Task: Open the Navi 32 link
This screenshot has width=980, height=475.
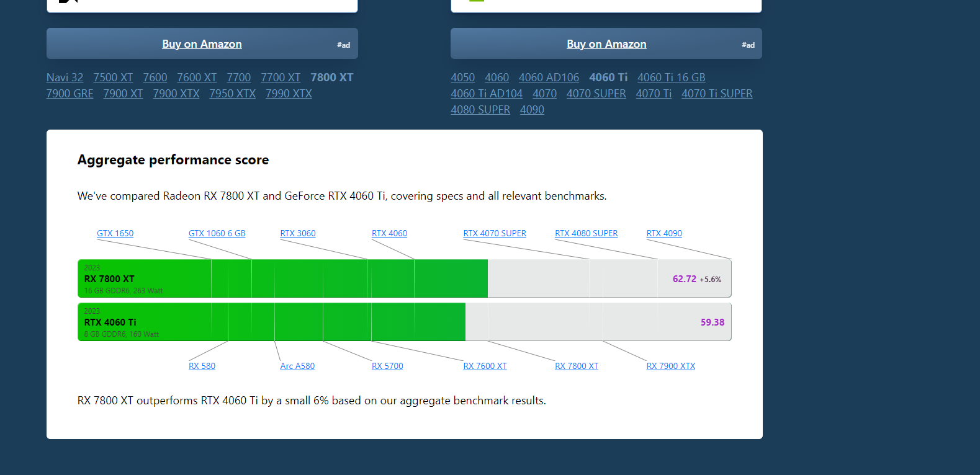Action: tap(65, 78)
